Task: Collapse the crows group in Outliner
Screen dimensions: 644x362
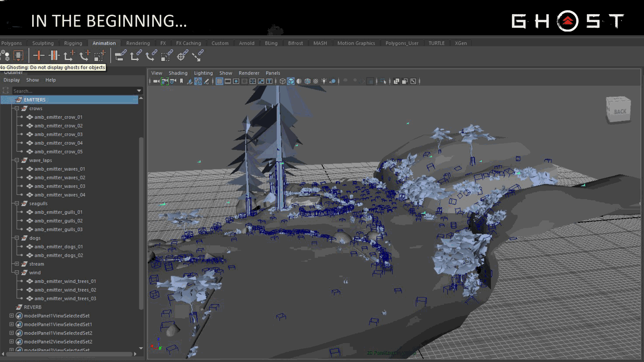Action: tap(17, 109)
